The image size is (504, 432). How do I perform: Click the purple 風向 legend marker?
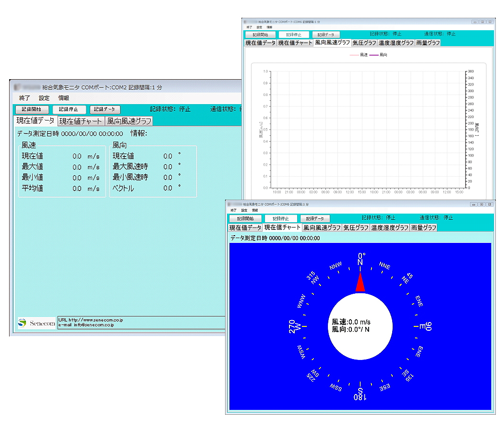click(374, 55)
